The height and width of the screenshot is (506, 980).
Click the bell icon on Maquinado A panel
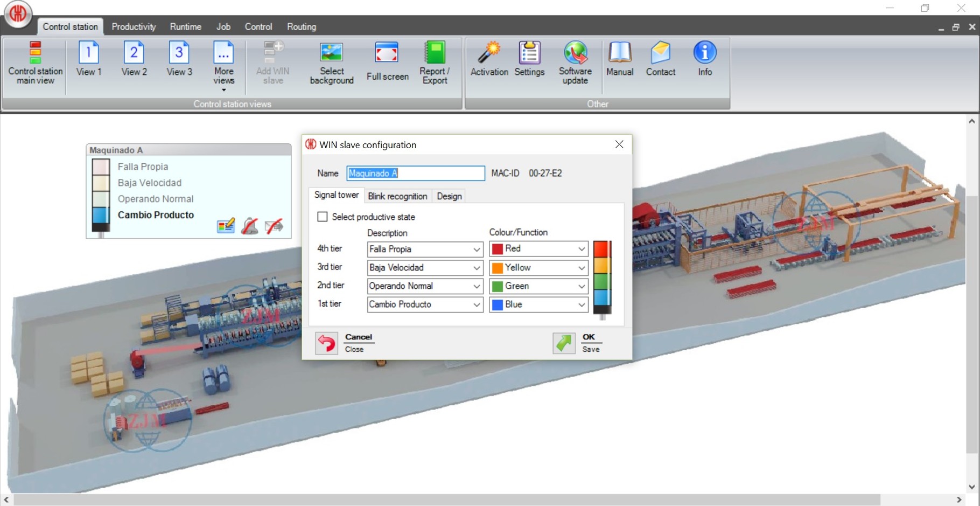point(249,226)
